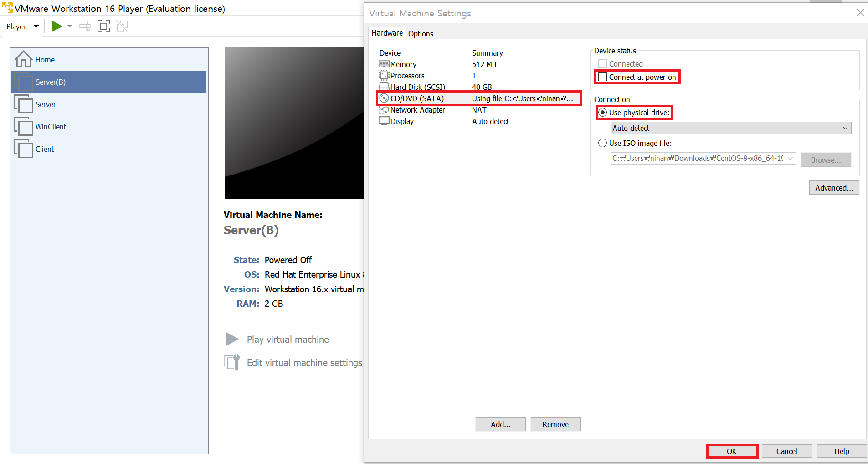Image resolution: width=868 pixels, height=464 pixels.
Task: Switch to the Options tab
Action: click(421, 34)
